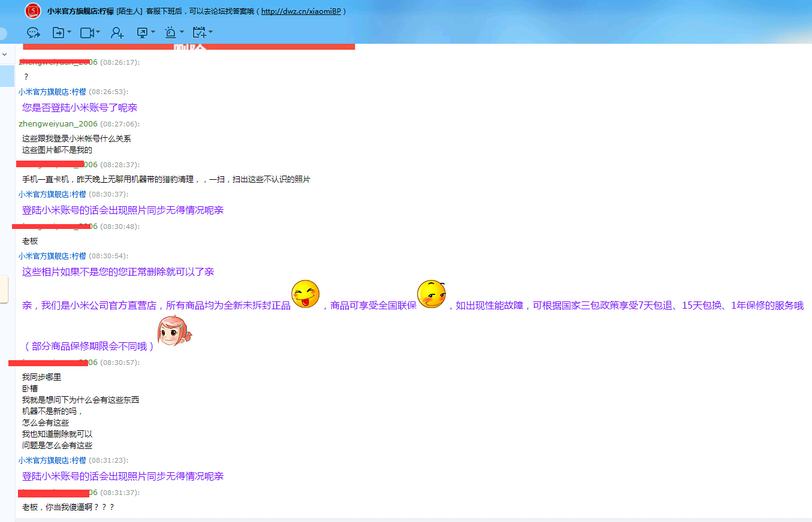
Task: Expand the arrow beside send file icon
Action: point(70,32)
